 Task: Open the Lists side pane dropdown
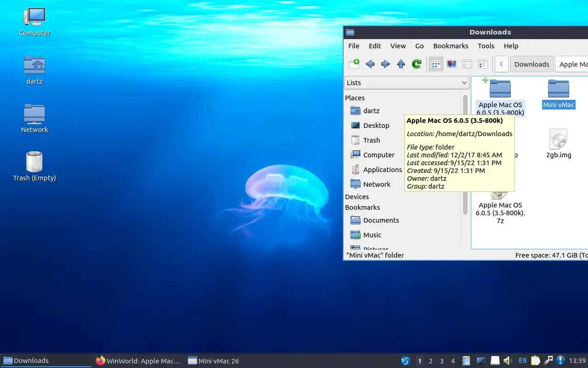click(407, 82)
